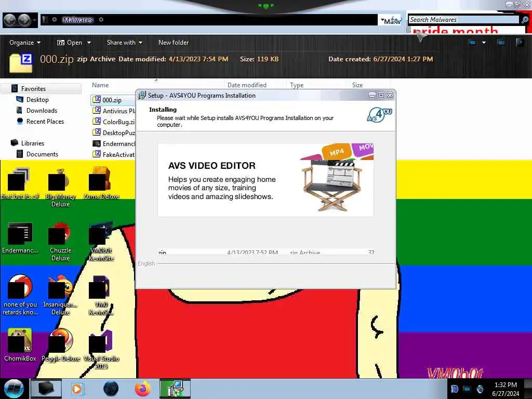The height and width of the screenshot is (399, 532).
Task: Open the VM0 KevinSi... desktop icon
Action: pyautogui.click(x=101, y=296)
